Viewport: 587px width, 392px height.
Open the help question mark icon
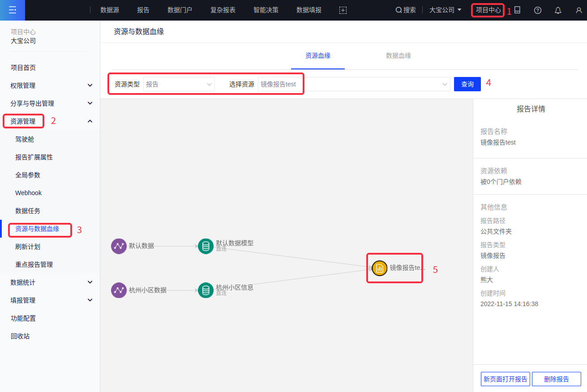click(538, 10)
